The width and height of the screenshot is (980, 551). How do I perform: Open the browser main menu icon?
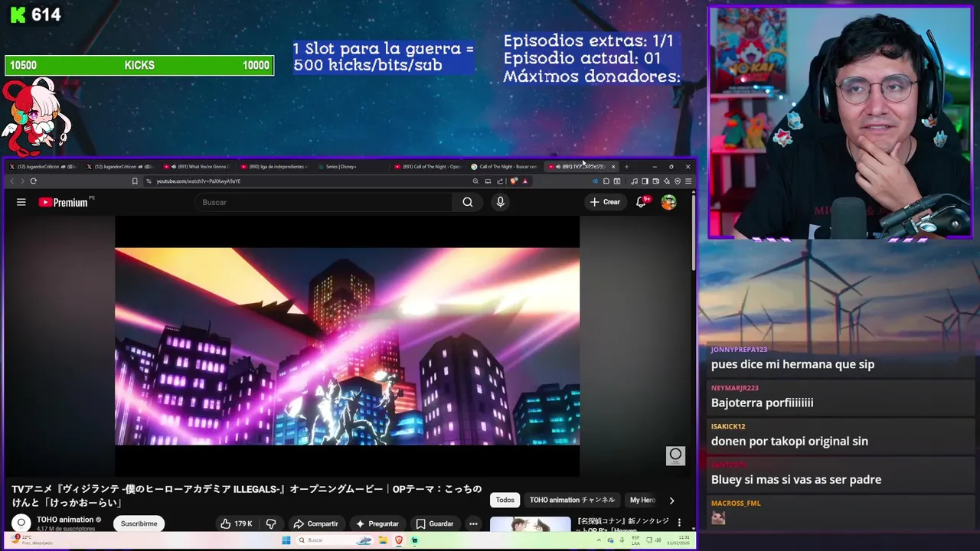(688, 181)
